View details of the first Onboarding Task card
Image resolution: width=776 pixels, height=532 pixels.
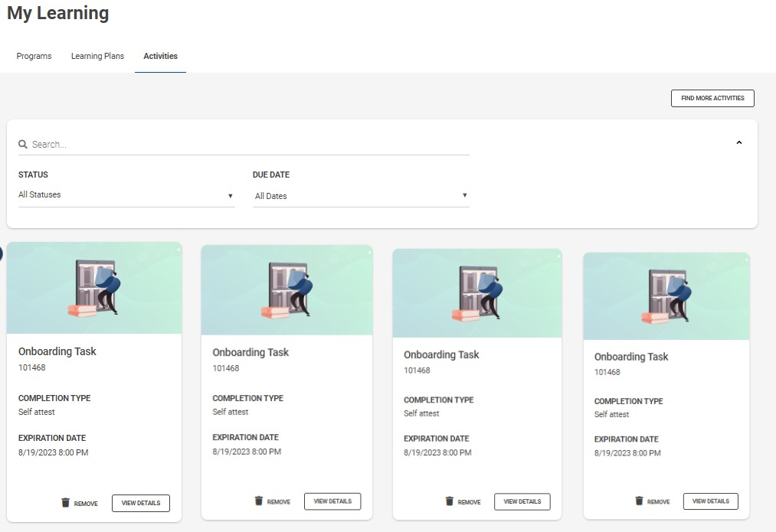(141, 503)
